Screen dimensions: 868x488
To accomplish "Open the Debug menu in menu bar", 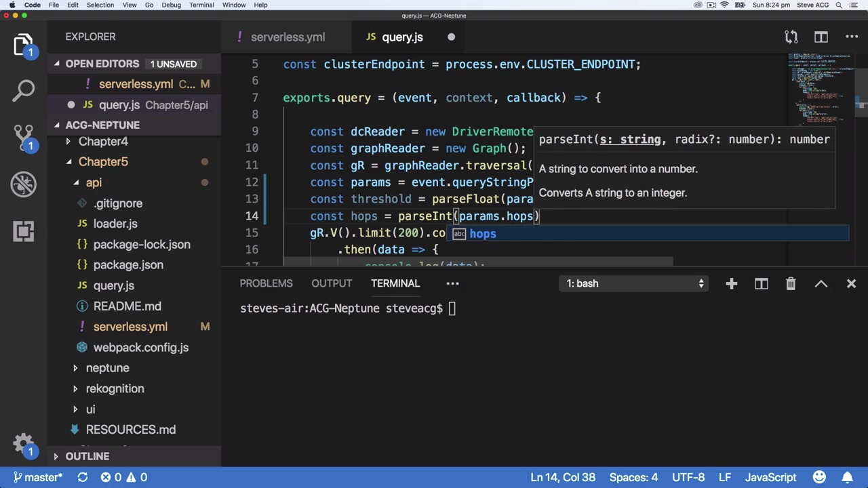I will tap(171, 5).
